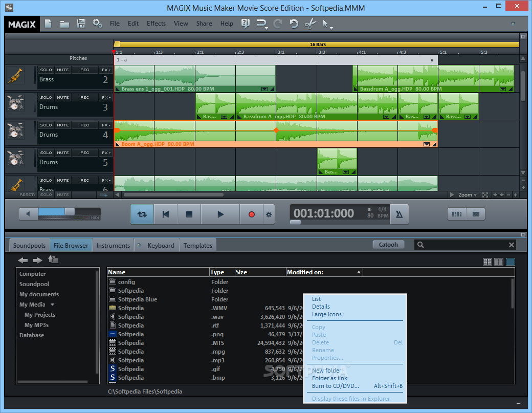This screenshot has height=413, width=532.
Task: Mute the Brass track 2
Action: coord(63,70)
